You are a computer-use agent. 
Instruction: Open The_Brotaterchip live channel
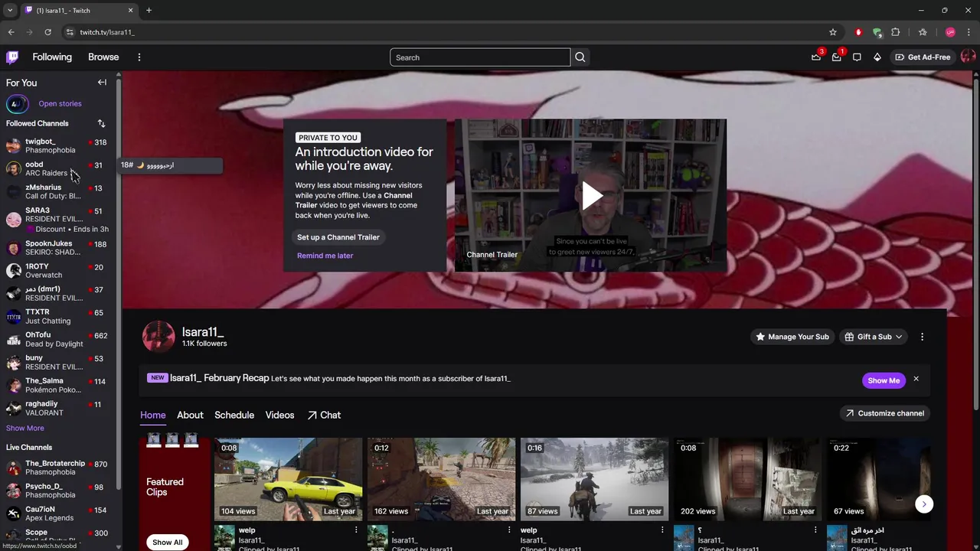57,468
